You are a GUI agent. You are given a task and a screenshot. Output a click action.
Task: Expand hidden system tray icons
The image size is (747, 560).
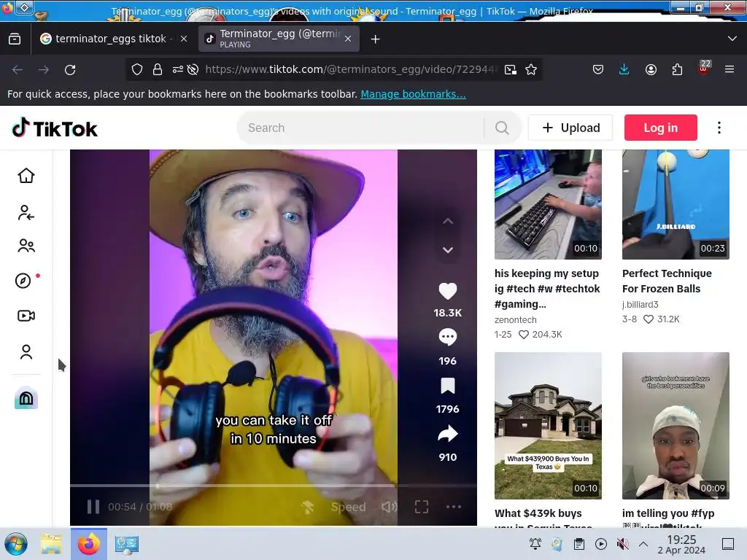643,544
